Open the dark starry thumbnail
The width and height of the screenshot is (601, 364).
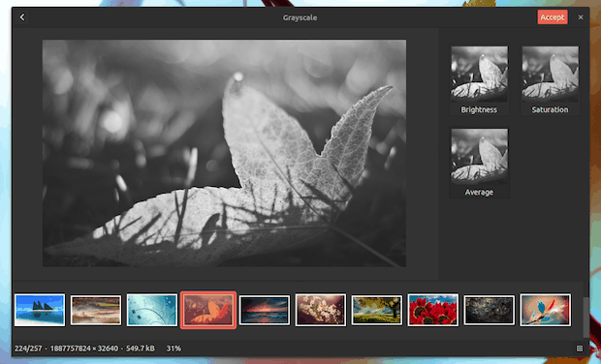pos(490,310)
